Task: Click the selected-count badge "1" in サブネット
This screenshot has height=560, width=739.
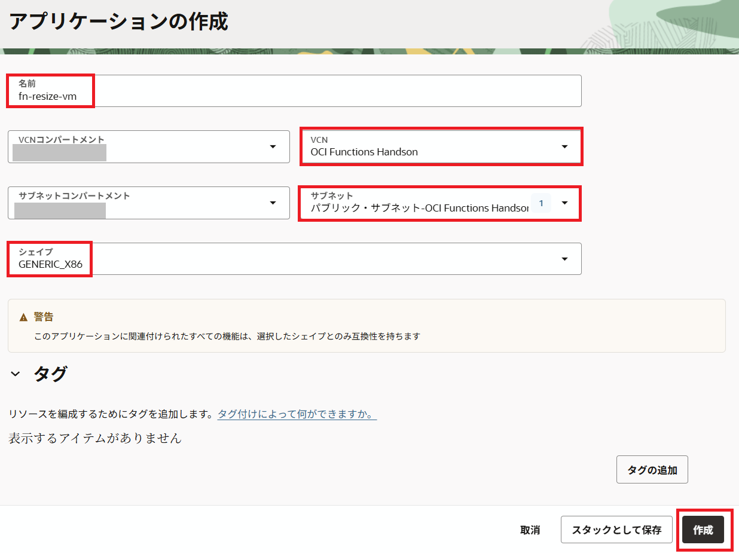Action: point(541,203)
